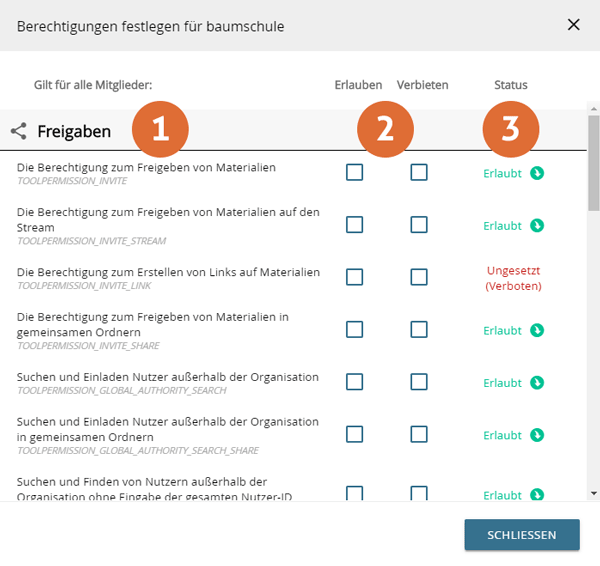Check Verbieten for TOOLPERMISSION_INVITE_STREAM
This screenshot has height=566, width=600.
pyautogui.click(x=418, y=225)
